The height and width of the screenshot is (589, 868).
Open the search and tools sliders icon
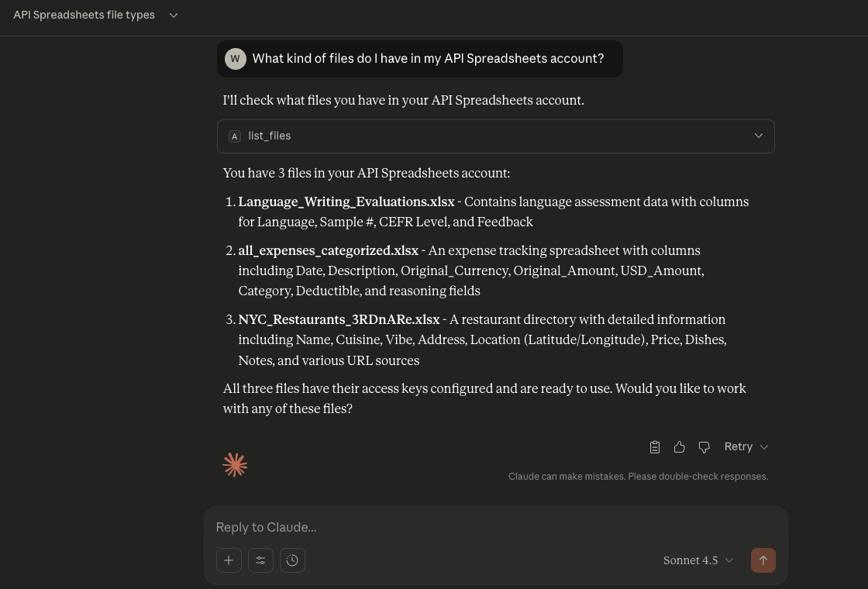260,560
